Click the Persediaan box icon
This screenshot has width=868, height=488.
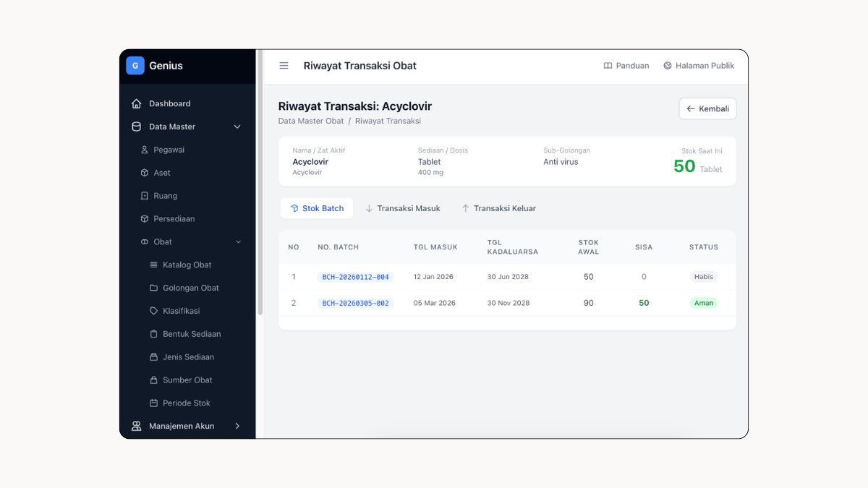pos(145,218)
